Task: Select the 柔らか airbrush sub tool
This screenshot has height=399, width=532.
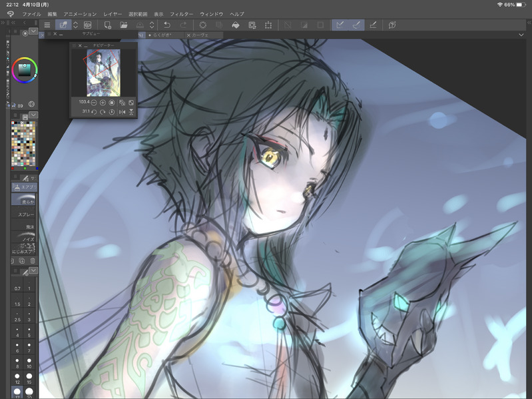Action: pos(23,199)
